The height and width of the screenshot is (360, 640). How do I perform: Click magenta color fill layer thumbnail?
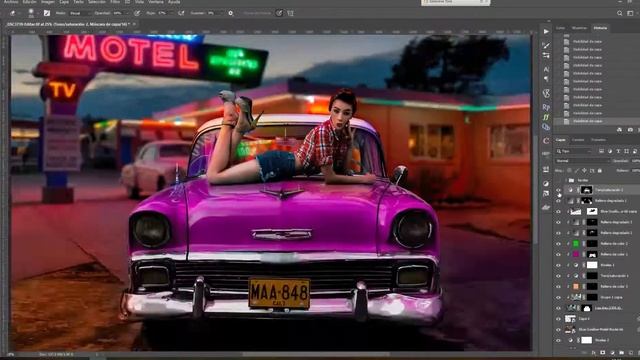click(x=576, y=254)
